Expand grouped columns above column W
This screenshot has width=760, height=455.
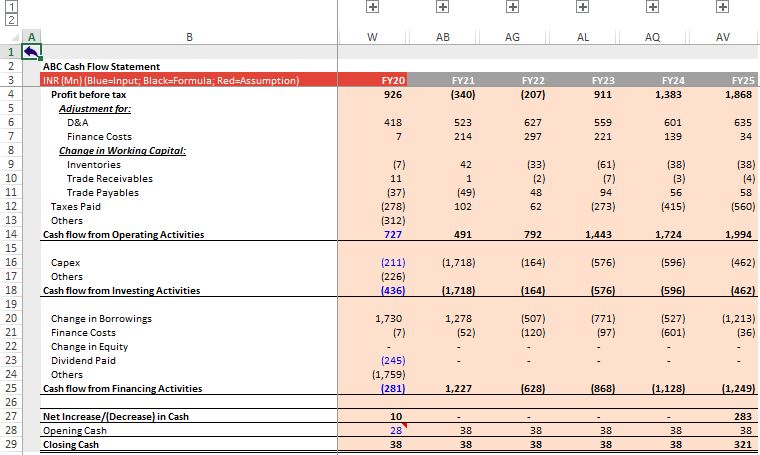pyautogui.click(x=372, y=7)
